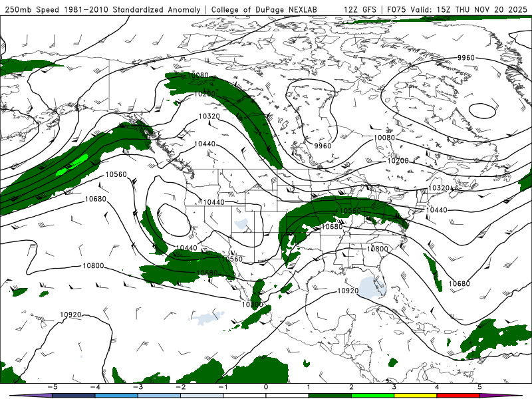532x399 pixels.
Task: Click the "College of DuPage NEXLAB" text
Action: coord(264,9)
